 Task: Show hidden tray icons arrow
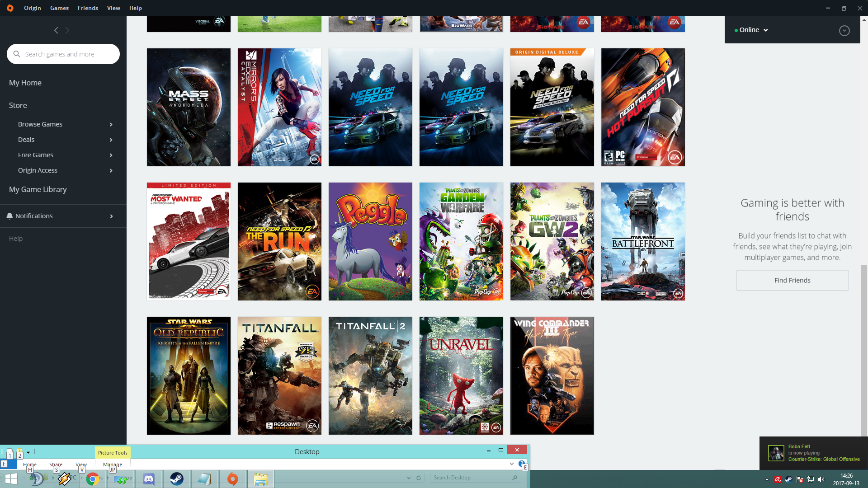coord(767,479)
